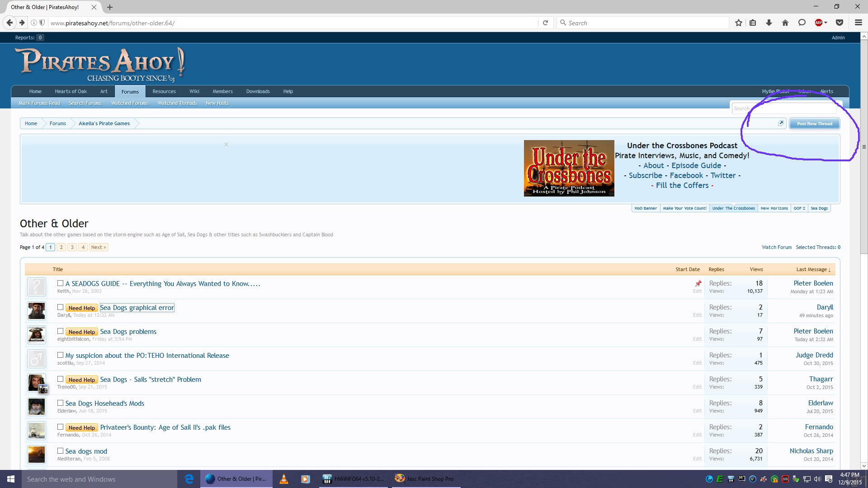The height and width of the screenshot is (488, 868).
Task: Select the Under The Crossbones banner tab
Action: coord(734,208)
